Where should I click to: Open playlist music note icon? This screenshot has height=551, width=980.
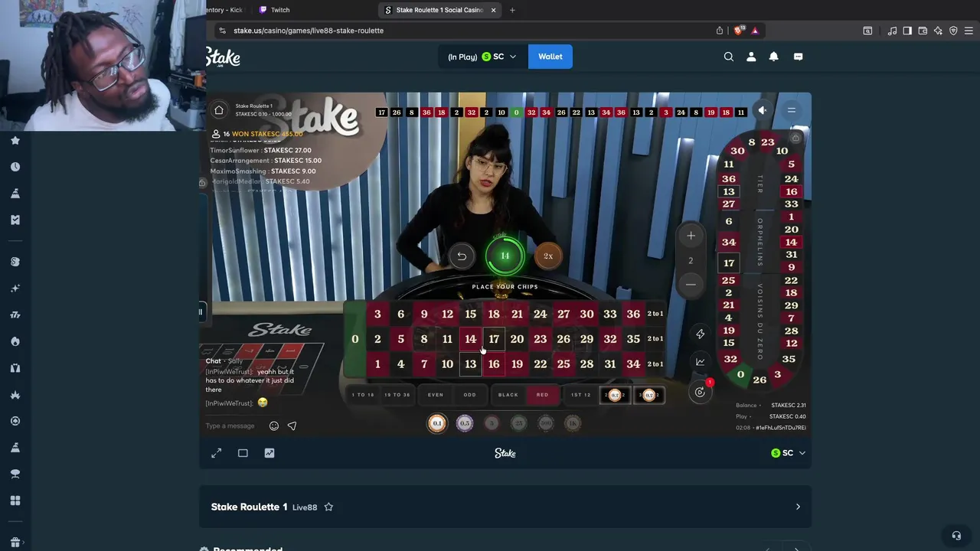point(892,31)
